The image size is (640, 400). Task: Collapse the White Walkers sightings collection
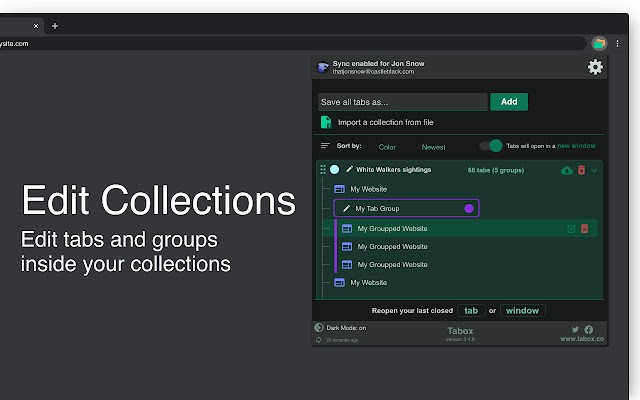point(594,170)
